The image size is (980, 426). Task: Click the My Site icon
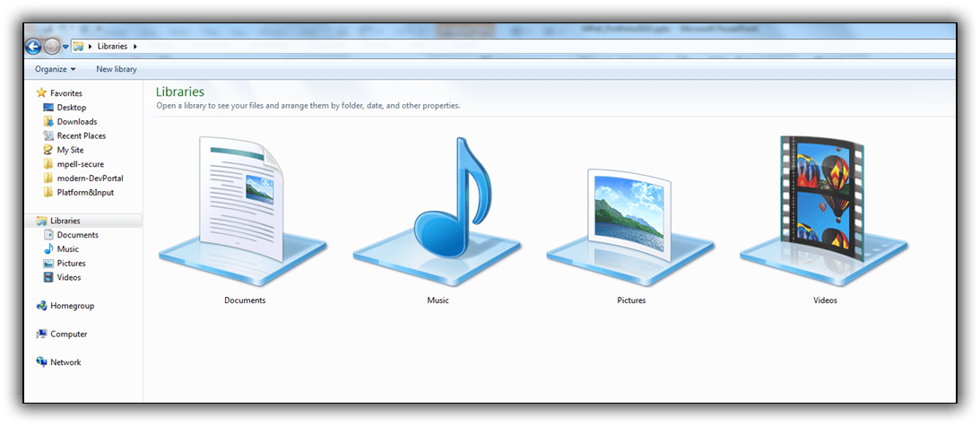coord(48,150)
